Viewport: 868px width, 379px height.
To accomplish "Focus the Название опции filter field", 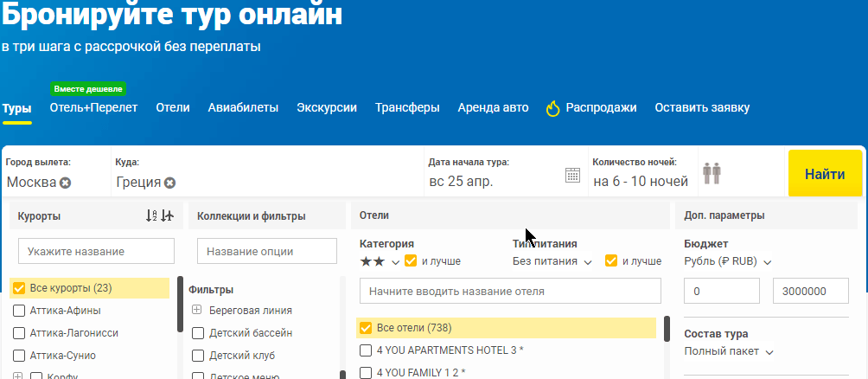I will pos(267,251).
